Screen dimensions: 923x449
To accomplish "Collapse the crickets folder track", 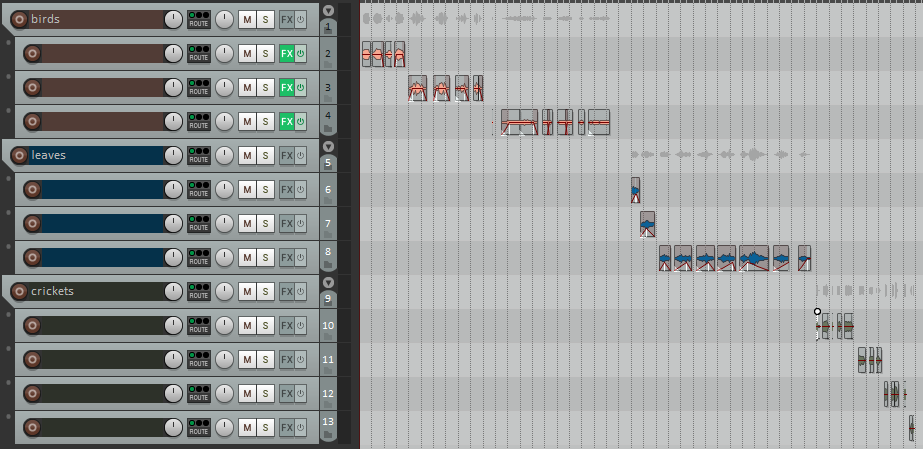I will tap(328, 283).
